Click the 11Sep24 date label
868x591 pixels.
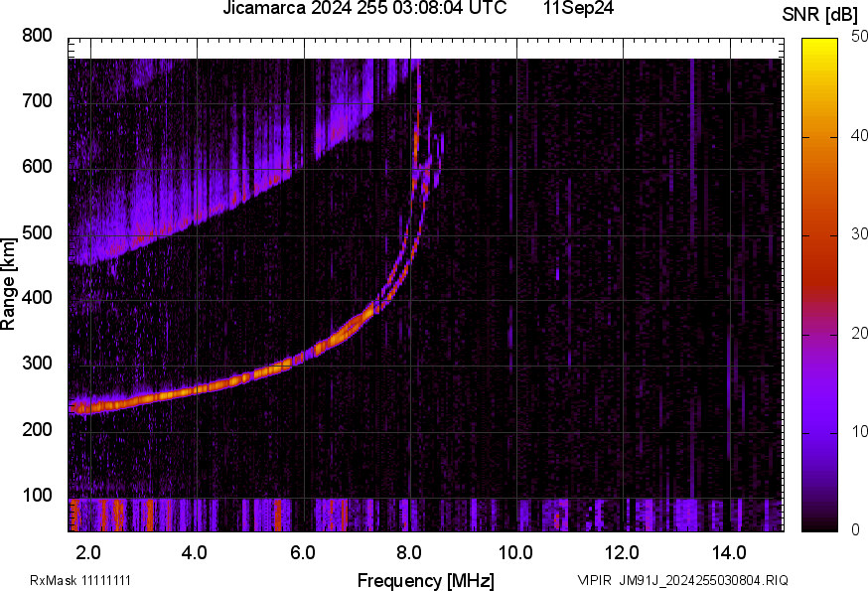click(x=577, y=11)
